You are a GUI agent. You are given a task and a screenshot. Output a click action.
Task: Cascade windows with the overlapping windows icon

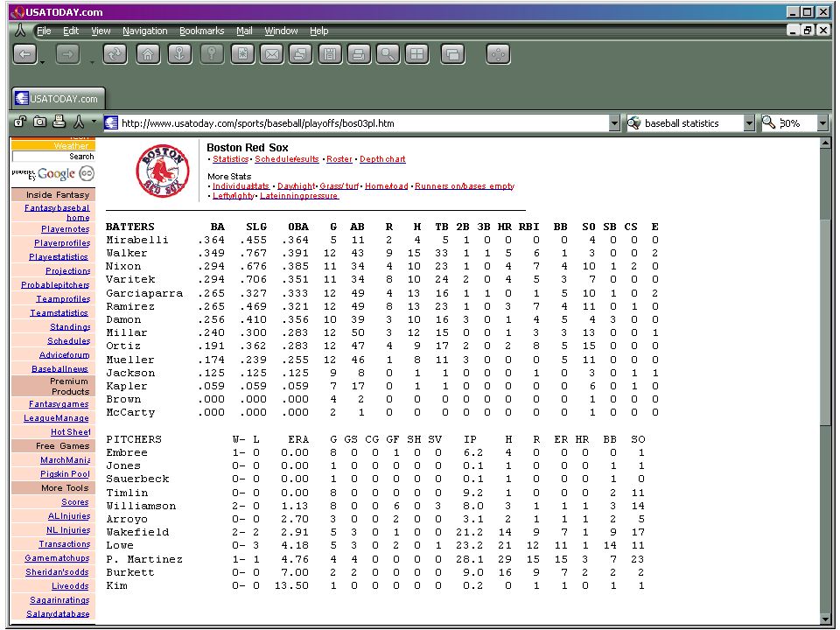tap(452, 54)
